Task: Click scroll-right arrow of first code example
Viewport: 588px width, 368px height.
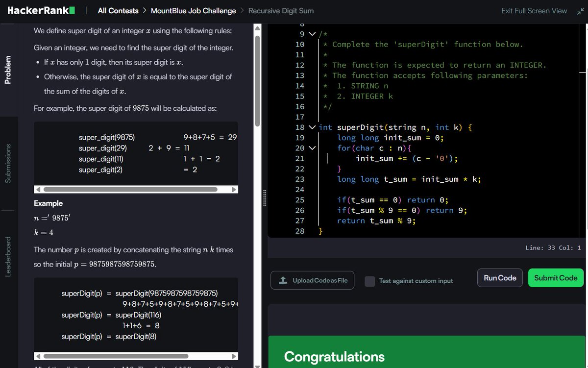Action: pos(234,190)
